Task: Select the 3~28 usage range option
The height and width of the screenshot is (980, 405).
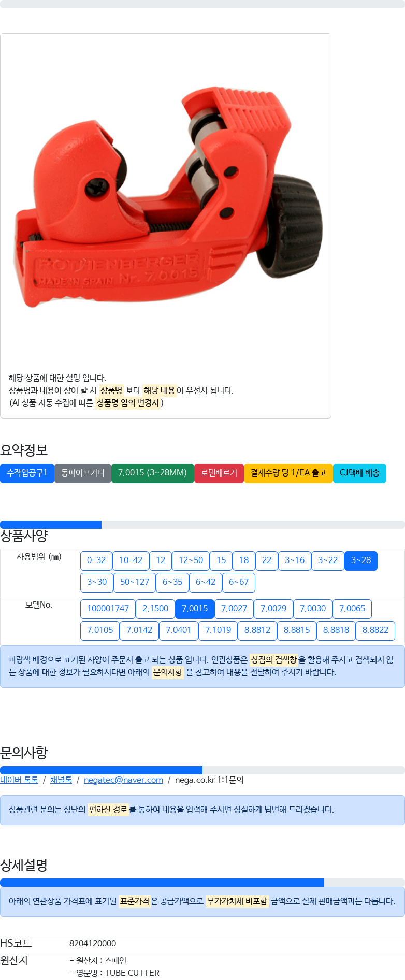Action: 361,560
